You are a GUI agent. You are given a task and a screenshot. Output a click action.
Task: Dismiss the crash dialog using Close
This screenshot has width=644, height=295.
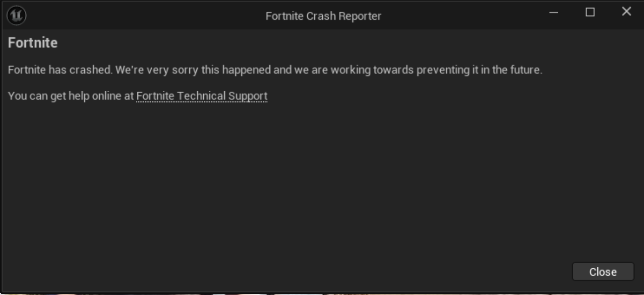tap(603, 272)
